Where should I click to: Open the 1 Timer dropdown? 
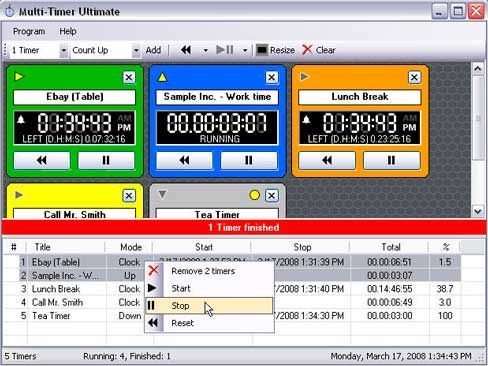pyautogui.click(x=63, y=50)
